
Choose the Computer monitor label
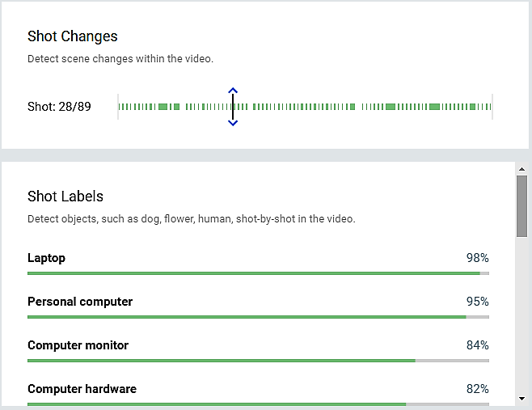point(78,345)
